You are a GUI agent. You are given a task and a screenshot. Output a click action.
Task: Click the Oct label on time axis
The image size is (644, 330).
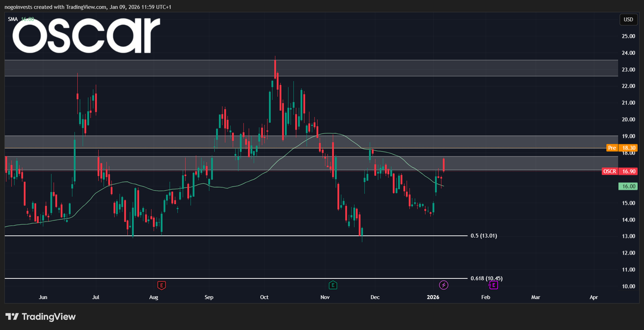pyautogui.click(x=264, y=297)
